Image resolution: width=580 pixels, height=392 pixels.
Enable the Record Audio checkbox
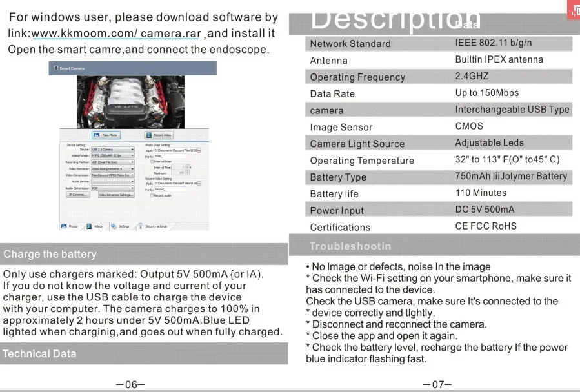click(152, 195)
